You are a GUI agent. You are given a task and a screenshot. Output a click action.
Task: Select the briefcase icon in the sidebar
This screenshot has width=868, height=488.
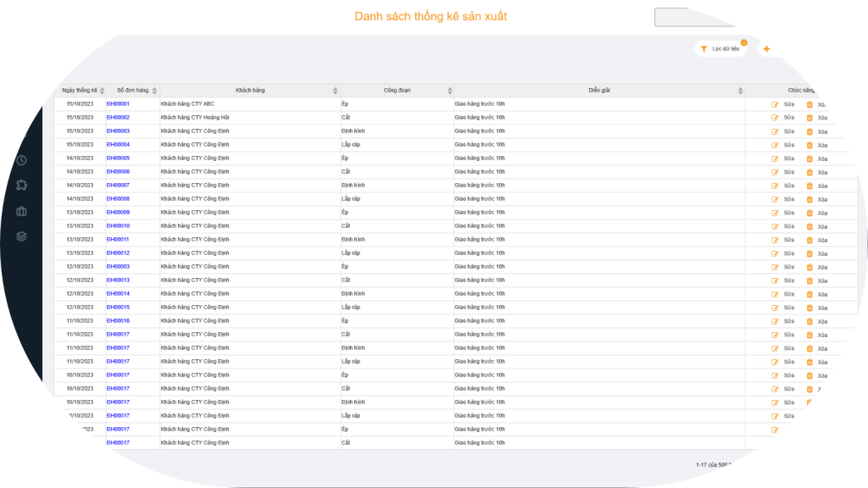(x=21, y=211)
